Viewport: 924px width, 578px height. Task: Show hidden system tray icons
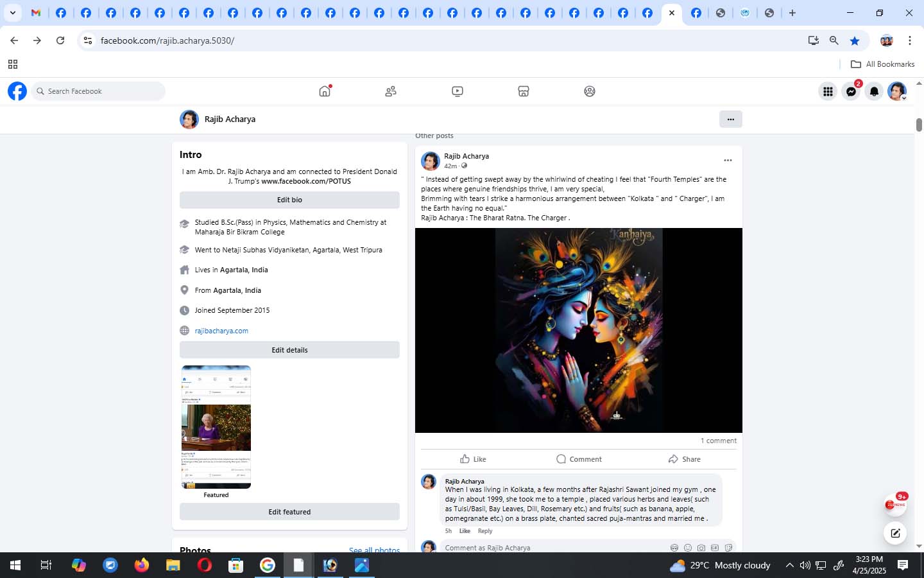point(789,565)
